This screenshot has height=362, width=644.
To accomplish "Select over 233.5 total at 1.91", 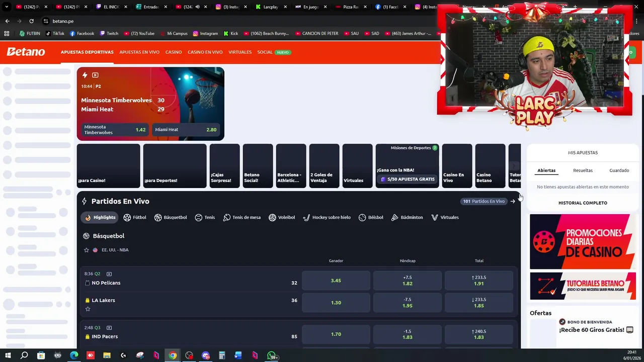I will [479, 281].
